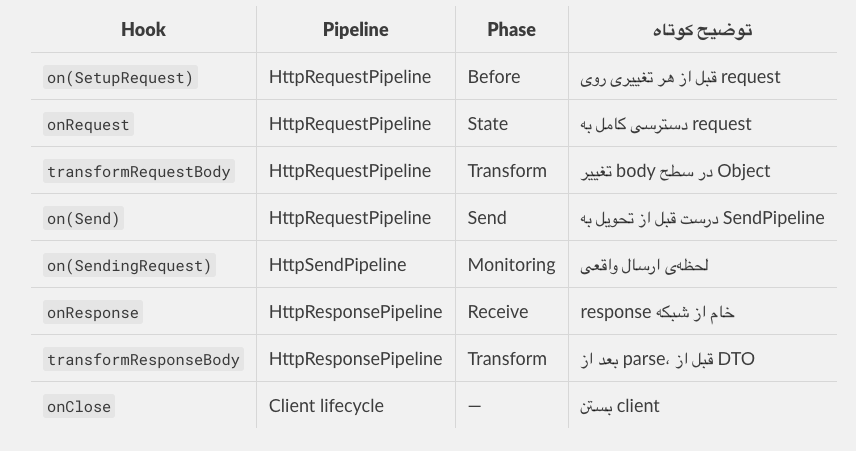Select the transformResponseBody code label

(143, 359)
